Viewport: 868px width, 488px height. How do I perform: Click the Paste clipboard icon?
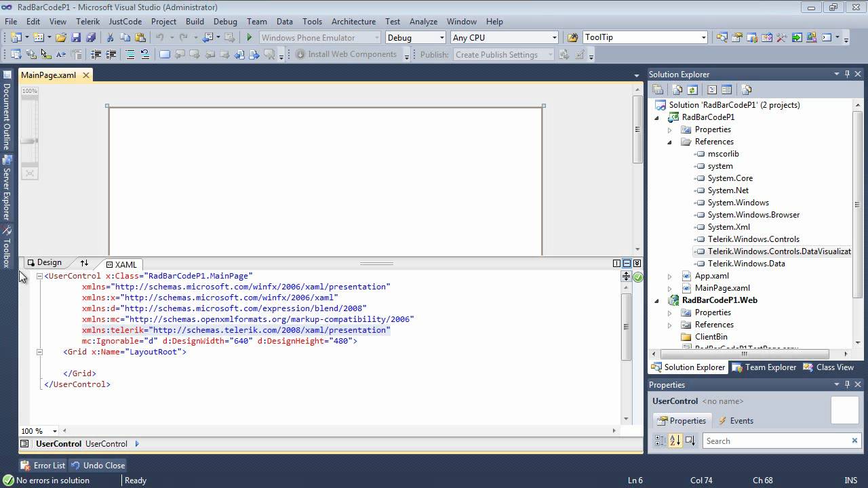tap(140, 37)
